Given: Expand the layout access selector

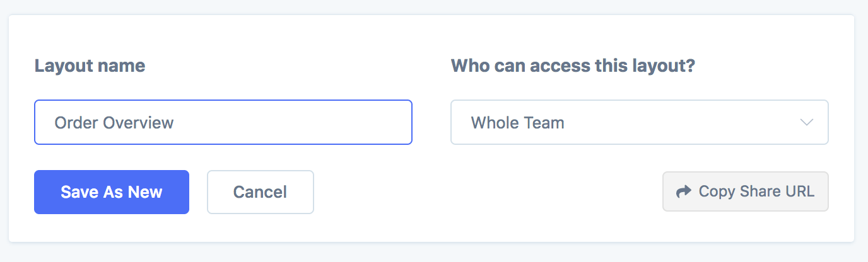Looking at the screenshot, I should 639,122.
